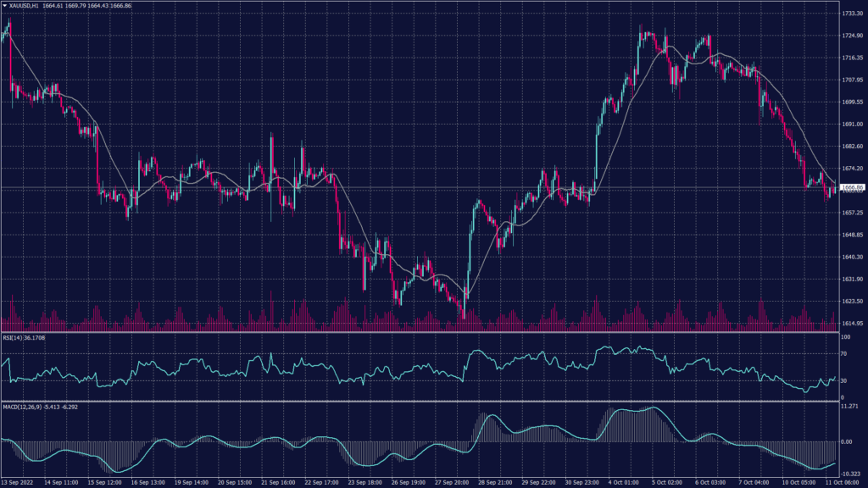Screen dimensions: 868x488
Task: Select the 13 Sep 2022 time label
Action: (x=19, y=481)
